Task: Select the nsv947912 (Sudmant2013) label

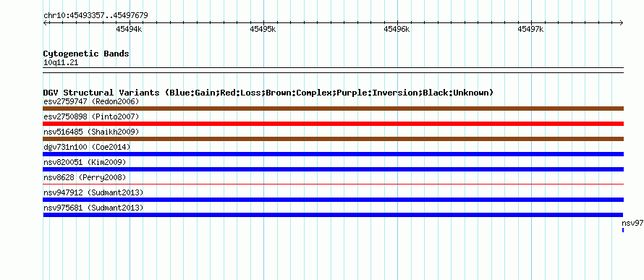Action: click(x=93, y=192)
